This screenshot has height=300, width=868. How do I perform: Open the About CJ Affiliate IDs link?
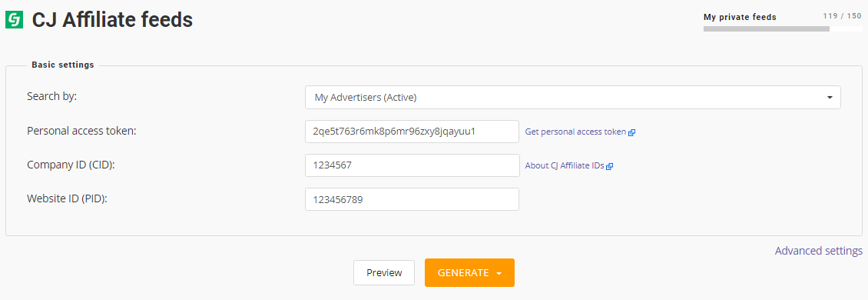565,166
